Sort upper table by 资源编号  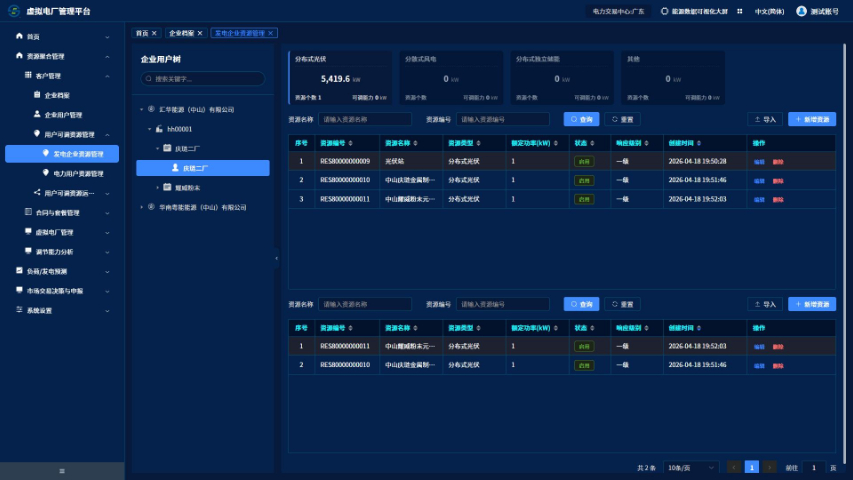coord(350,143)
